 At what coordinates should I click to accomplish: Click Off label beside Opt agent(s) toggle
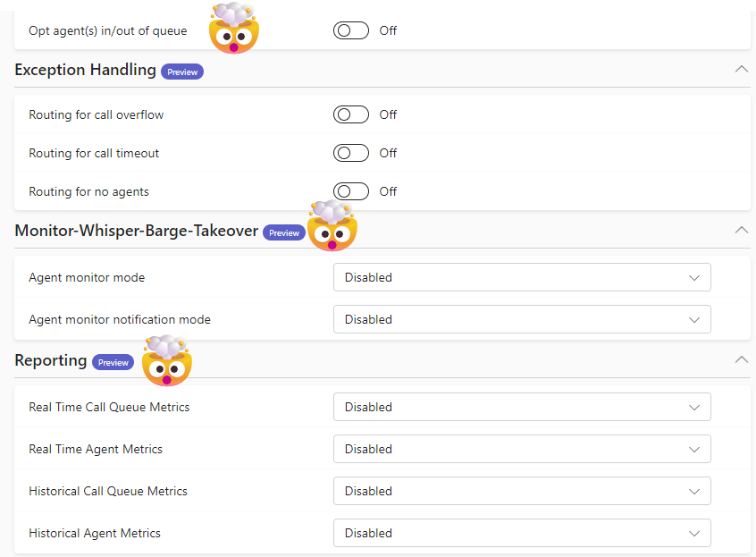pos(388,31)
